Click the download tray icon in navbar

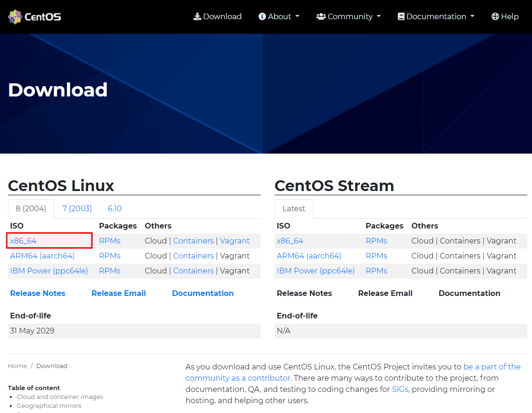(x=197, y=17)
